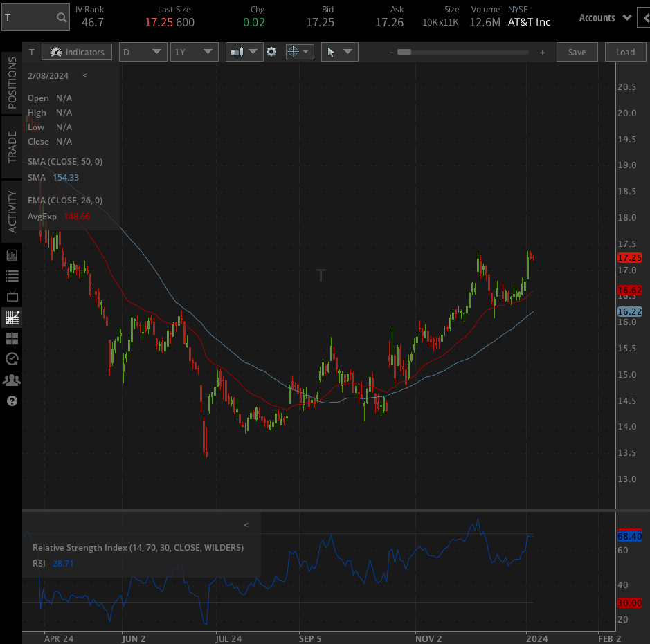Select the charts icon in left sidebar

pyautogui.click(x=12, y=318)
